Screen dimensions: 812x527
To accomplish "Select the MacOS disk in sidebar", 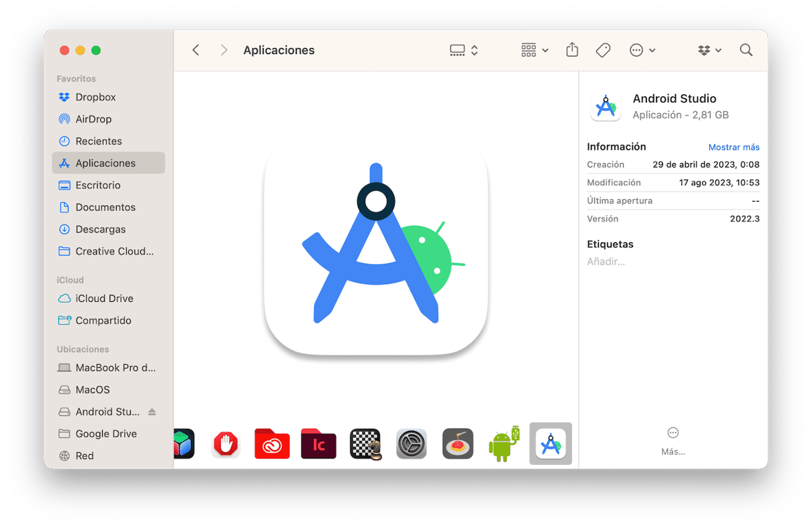I will tap(108, 389).
